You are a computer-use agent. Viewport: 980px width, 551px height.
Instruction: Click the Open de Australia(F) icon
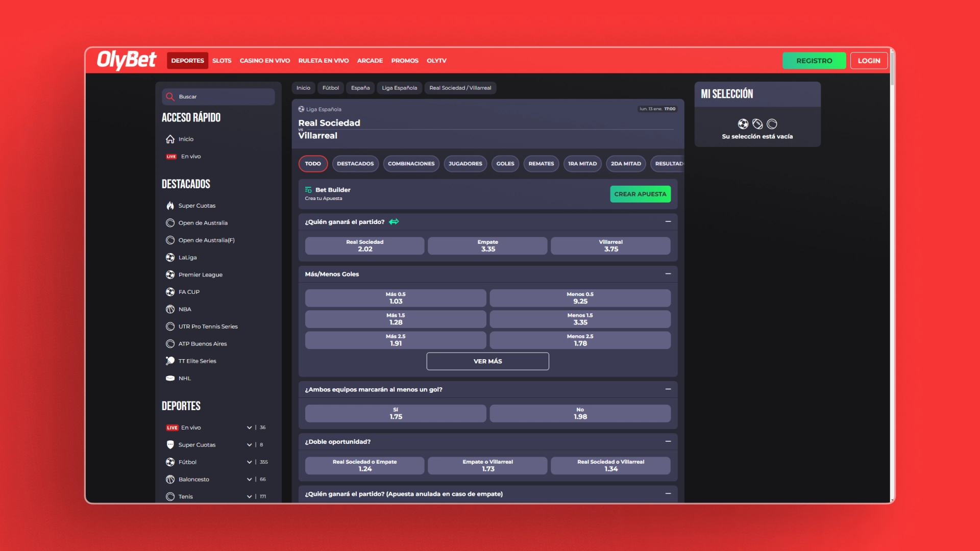[x=170, y=240]
